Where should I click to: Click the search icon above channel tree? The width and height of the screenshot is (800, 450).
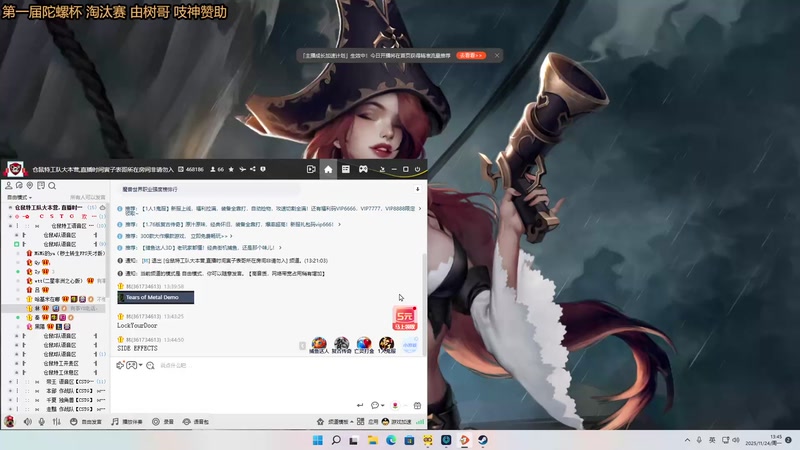[52, 186]
